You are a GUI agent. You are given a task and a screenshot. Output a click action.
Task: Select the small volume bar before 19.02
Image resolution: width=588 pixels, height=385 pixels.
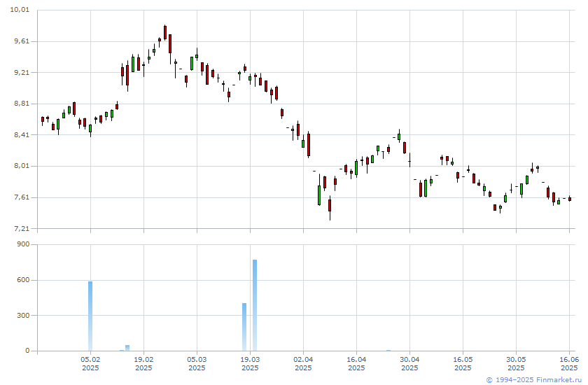(127, 349)
